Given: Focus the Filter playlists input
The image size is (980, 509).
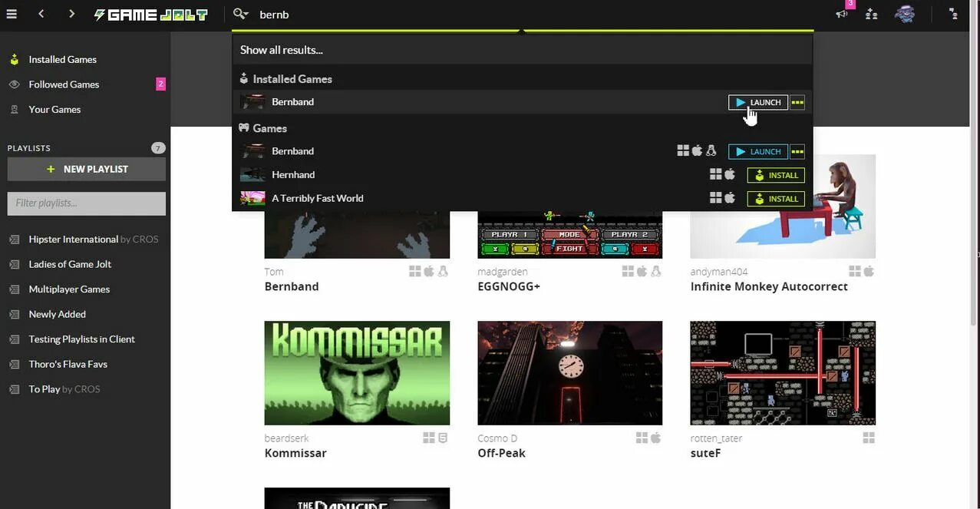Looking at the screenshot, I should click(87, 203).
